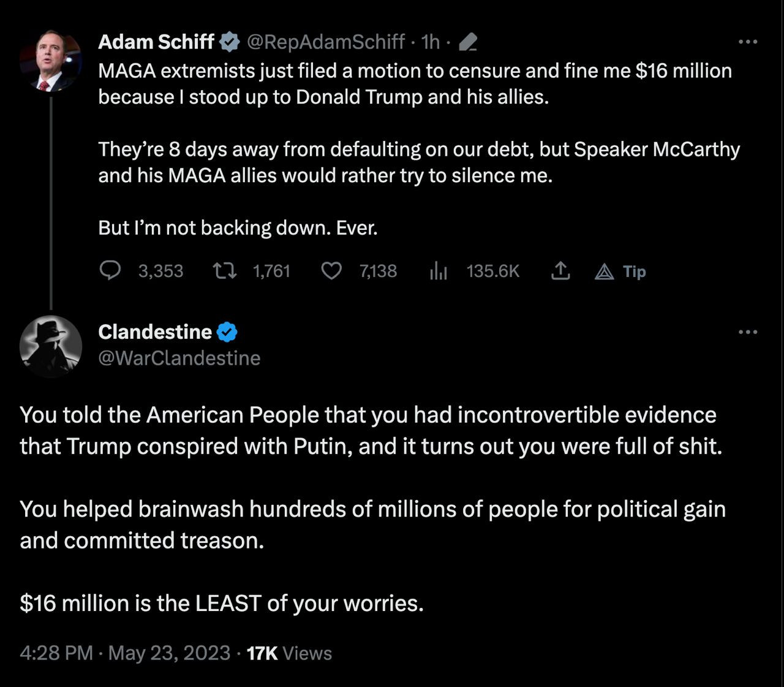The image size is (784, 687).
Task: Click the share icon on Schiff's tweet
Action: point(560,271)
